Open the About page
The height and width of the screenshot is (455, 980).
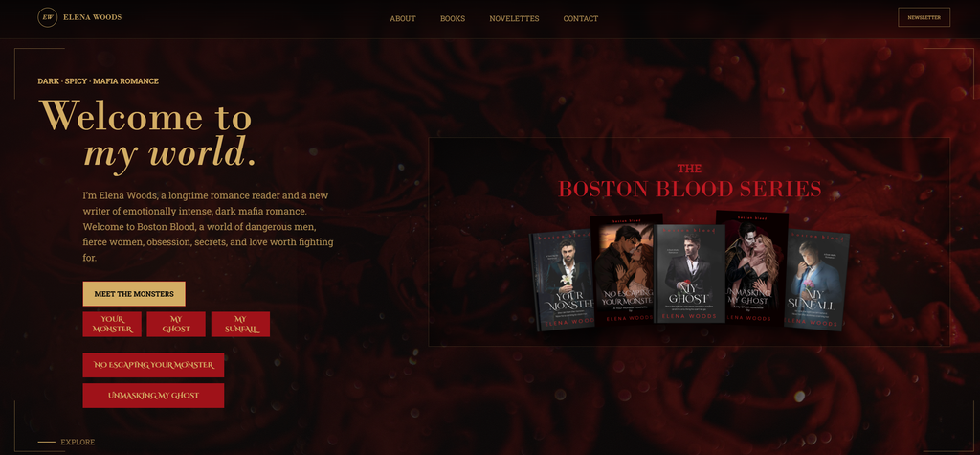pos(403,19)
